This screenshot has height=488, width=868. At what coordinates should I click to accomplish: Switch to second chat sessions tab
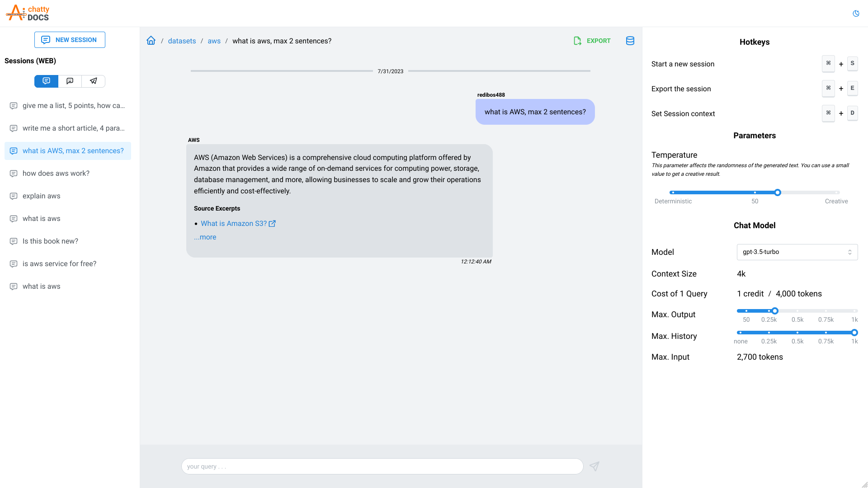70,81
